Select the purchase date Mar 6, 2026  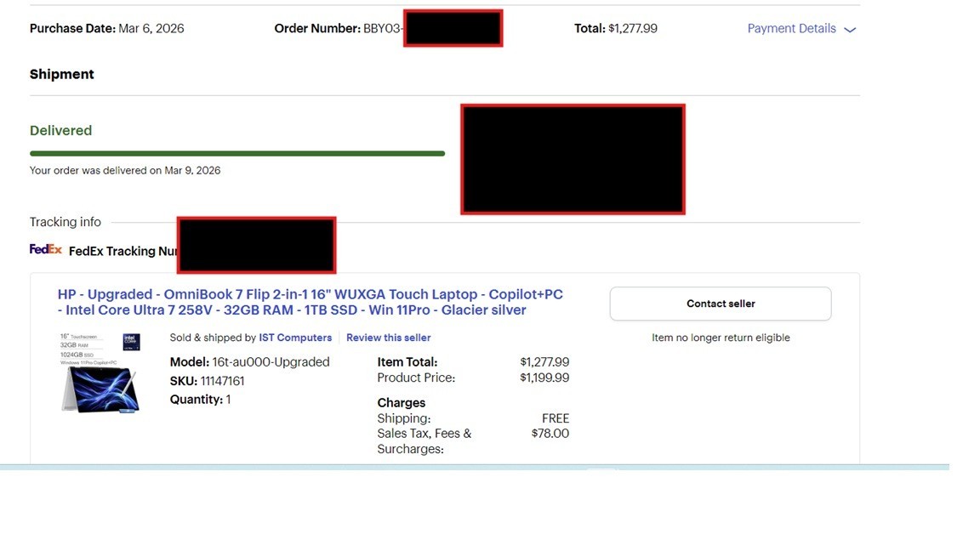(151, 29)
